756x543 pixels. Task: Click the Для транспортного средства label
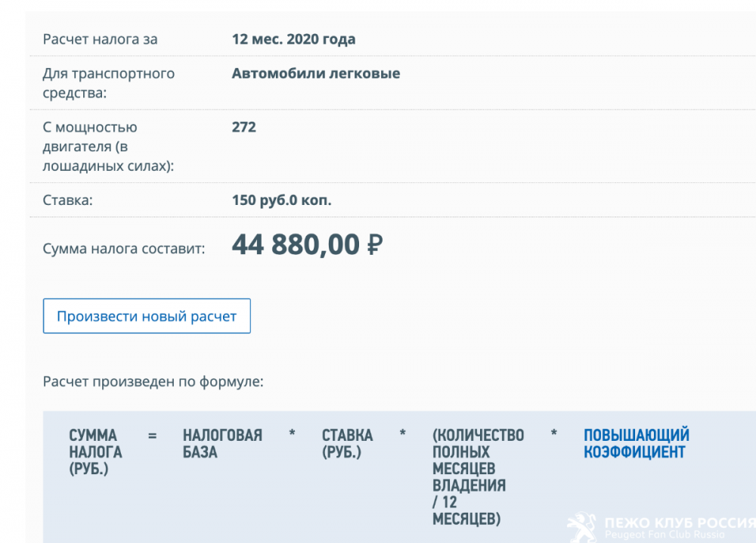tap(108, 83)
